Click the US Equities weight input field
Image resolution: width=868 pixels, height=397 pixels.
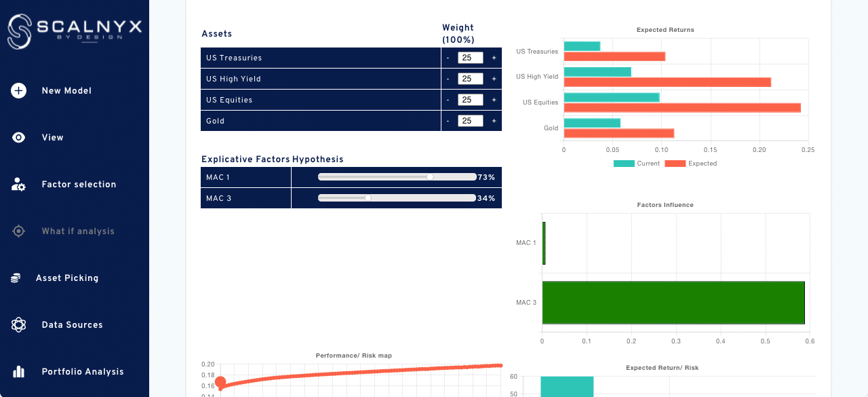pyautogui.click(x=469, y=100)
